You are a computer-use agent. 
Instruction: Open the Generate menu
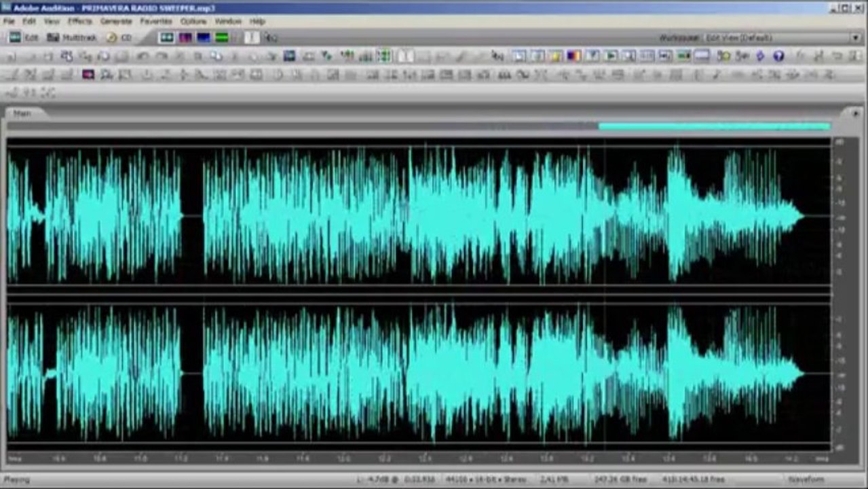tap(116, 22)
